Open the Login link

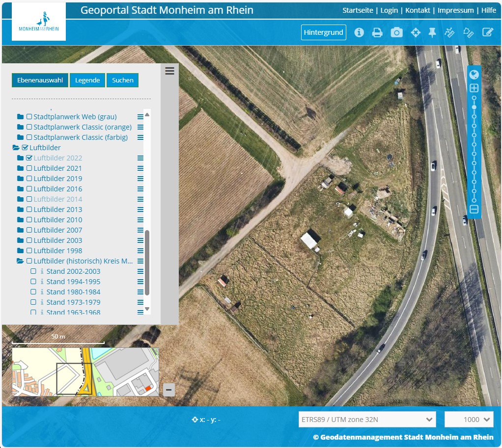tap(389, 10)
